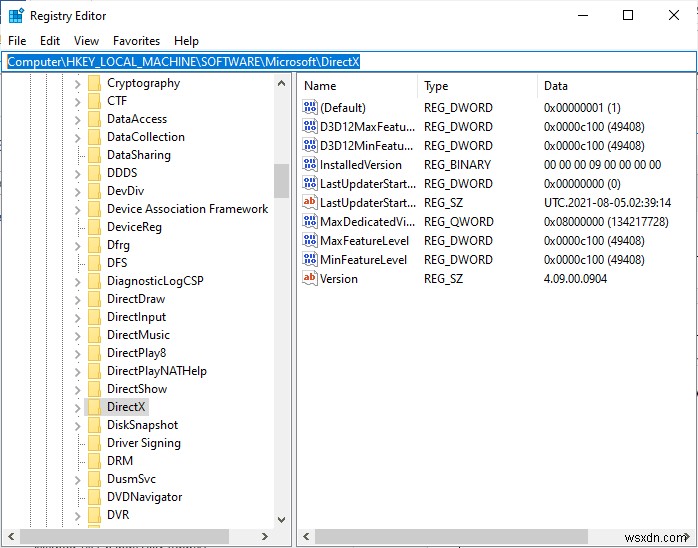The height and width of the screenshot is (548, 698).
Task: Expand the DirectPlayNATHelp key
Action: pyautogui.click(x=77, y=371)
